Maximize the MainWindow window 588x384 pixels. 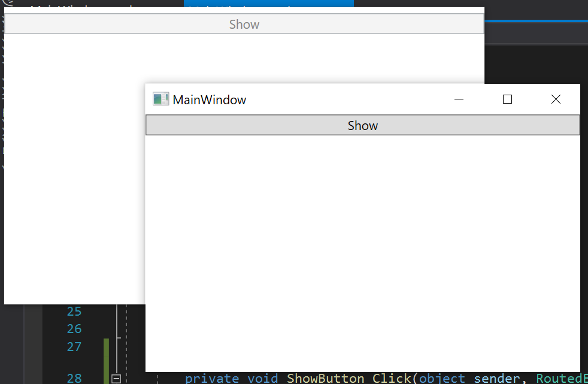point(507,99)
